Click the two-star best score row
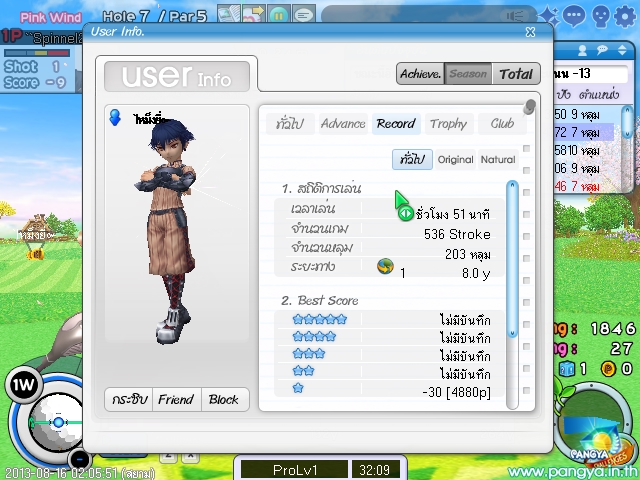This screenshot has width=640, height=480. [388, 373]
